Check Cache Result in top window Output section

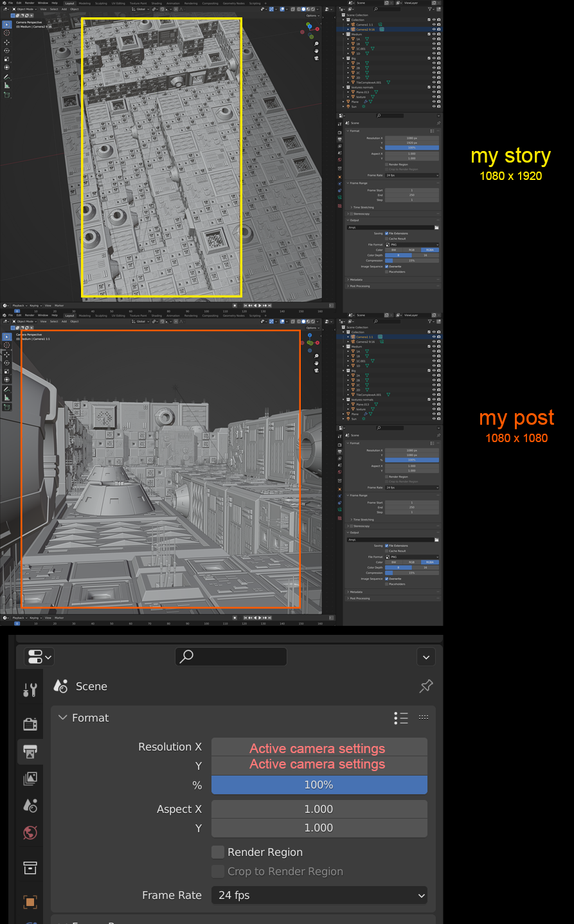[x=387, y=238]
